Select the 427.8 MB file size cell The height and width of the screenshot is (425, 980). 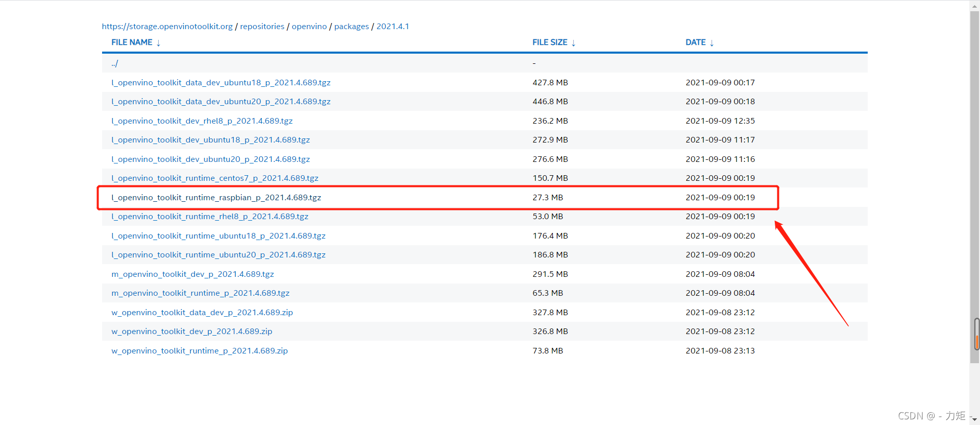[550, 83]
